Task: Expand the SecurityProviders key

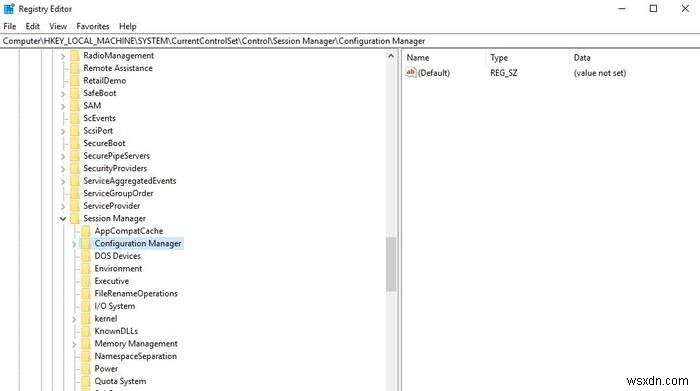Action: coord(63,168)
